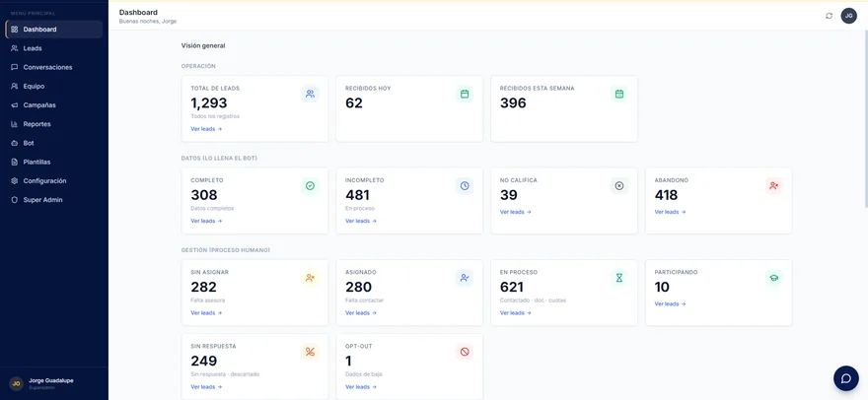This screenshot has height=400, width=868.
Task: Click the Total de Leads people icon
Action: coord(310,94)
